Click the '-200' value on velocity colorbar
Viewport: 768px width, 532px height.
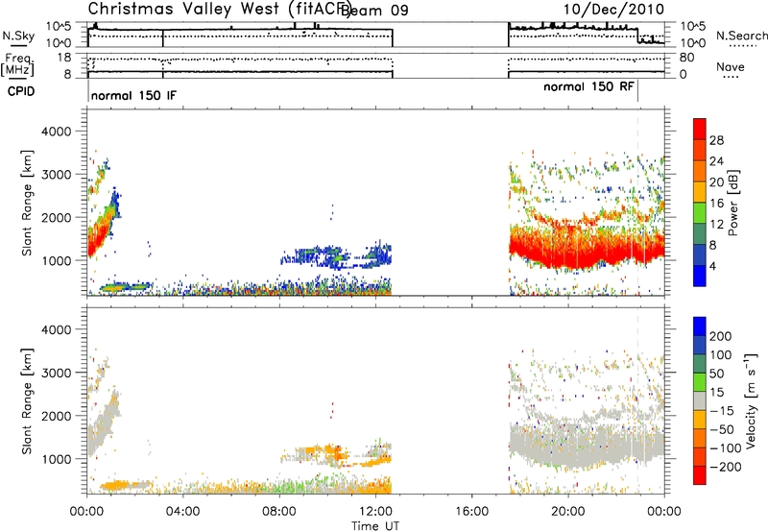point(726,467)
